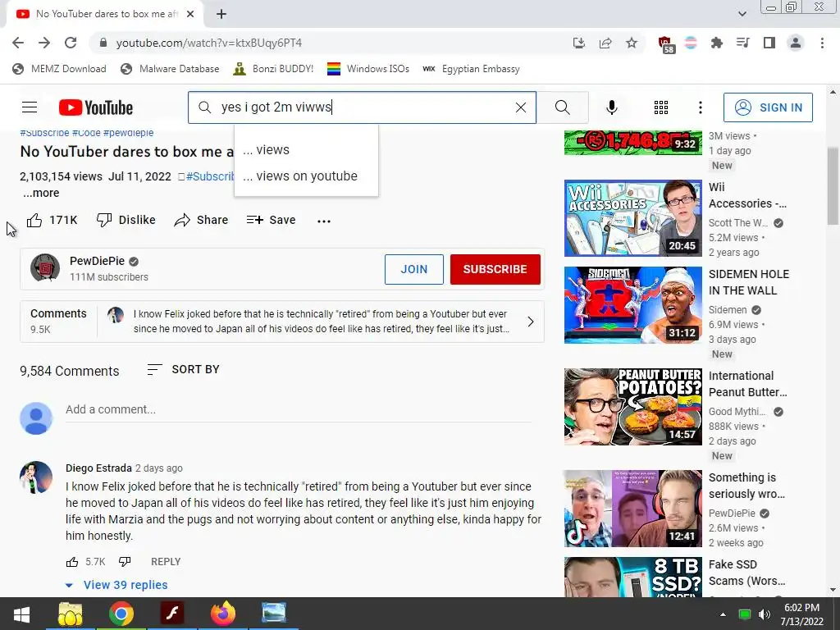Open Fake SSD Scams video title

[746, 573]
